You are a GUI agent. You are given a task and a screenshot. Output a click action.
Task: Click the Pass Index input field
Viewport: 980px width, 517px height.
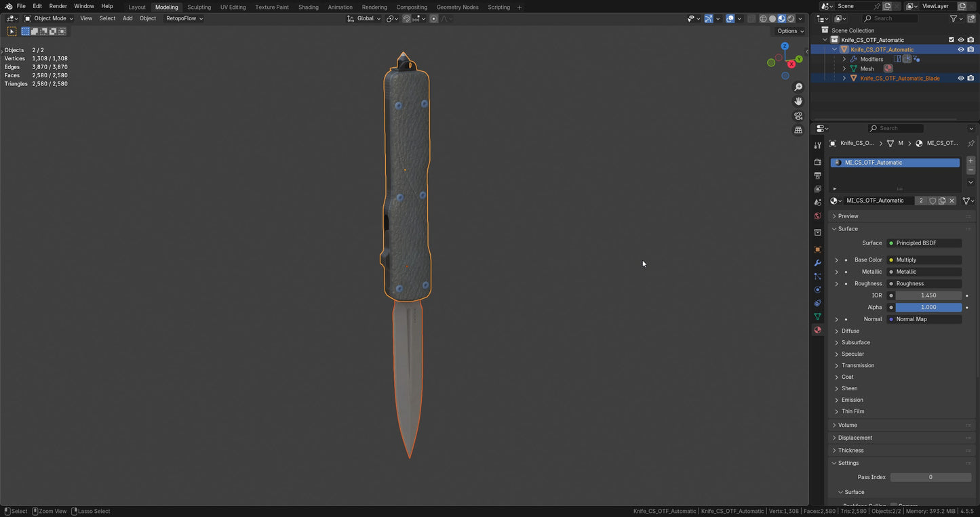point(930,477)
